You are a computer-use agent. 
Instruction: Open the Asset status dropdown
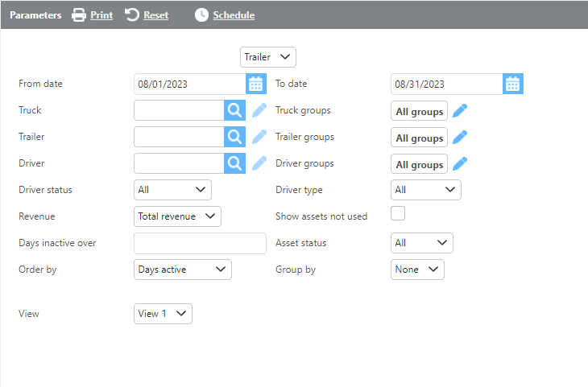pyautogui.click(x=422, y=243)
